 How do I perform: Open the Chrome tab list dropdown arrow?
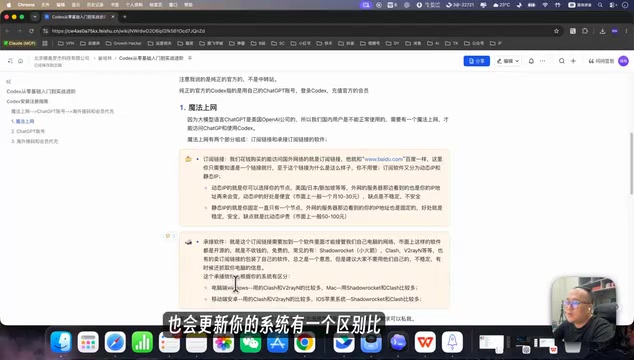click(x=35, y=17)
